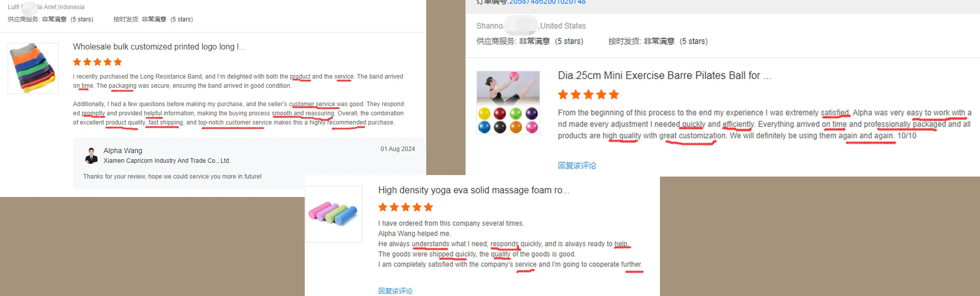
Task: Click the Pilates ball review text
Action: tap(765, 124)
